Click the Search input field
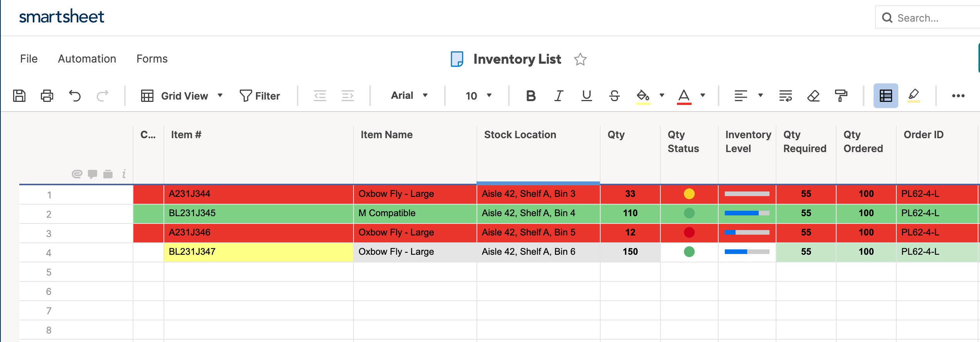Screen dimensions: 980x342 click(x=933, y=18)
